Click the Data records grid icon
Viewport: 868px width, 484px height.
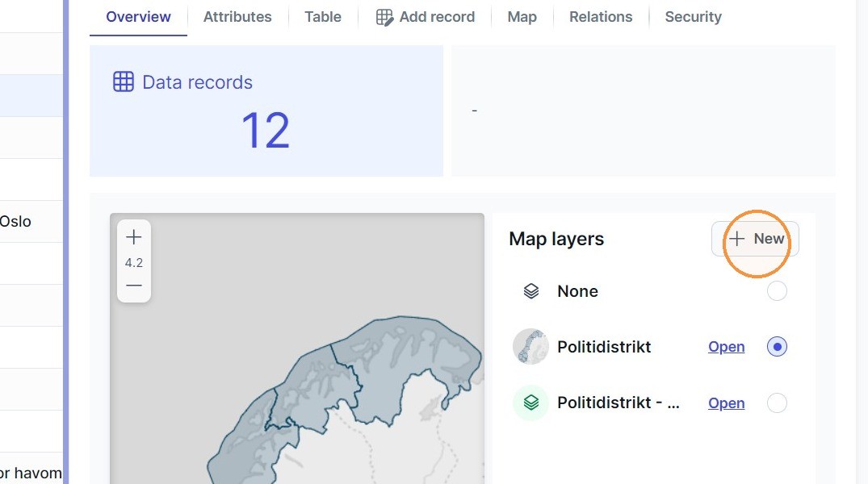[x=124, y=81]
